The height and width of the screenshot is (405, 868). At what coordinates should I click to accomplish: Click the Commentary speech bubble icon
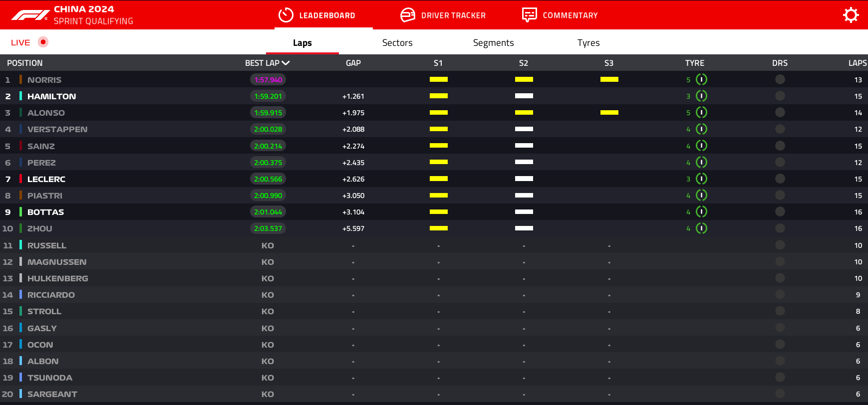(x=530, y=15)
